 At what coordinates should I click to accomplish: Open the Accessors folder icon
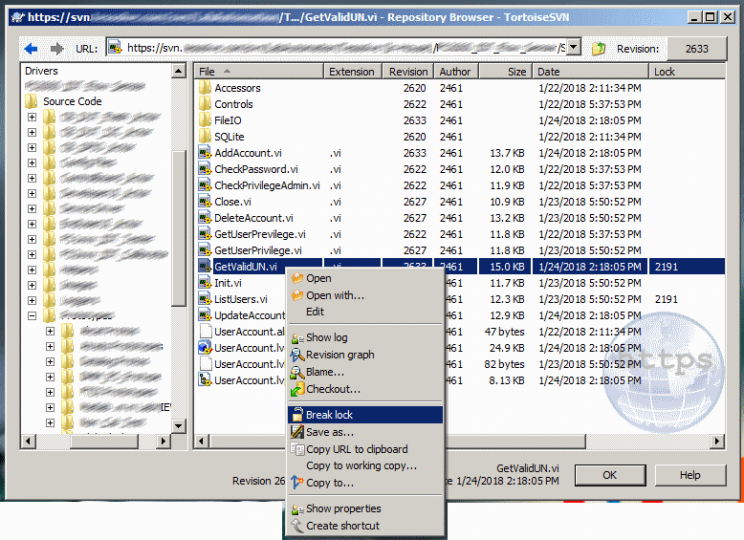coord(205,88)
